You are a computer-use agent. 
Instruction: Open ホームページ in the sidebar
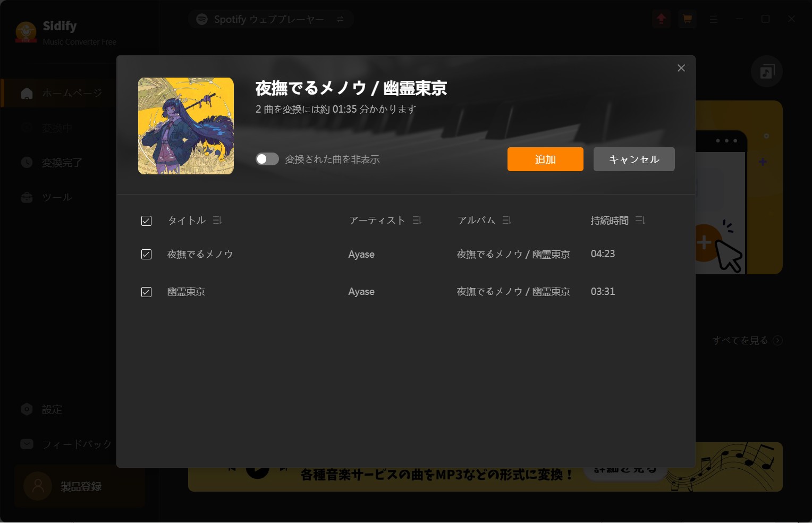[59, 93]
